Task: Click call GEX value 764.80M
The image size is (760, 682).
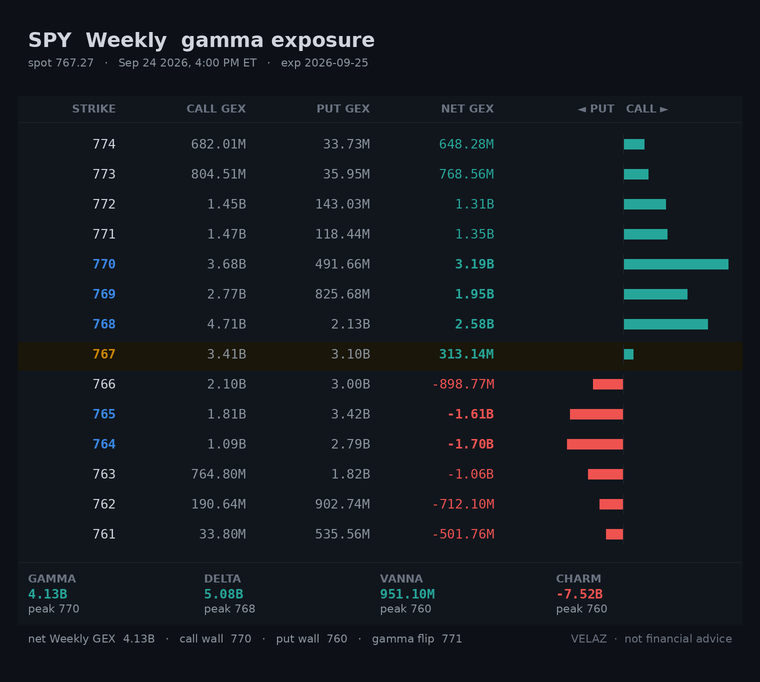Action: click(218, 475)
